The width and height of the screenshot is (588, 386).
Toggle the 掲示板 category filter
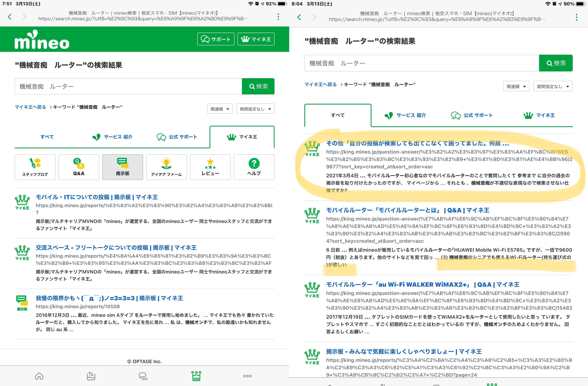[x=123, y=167]
